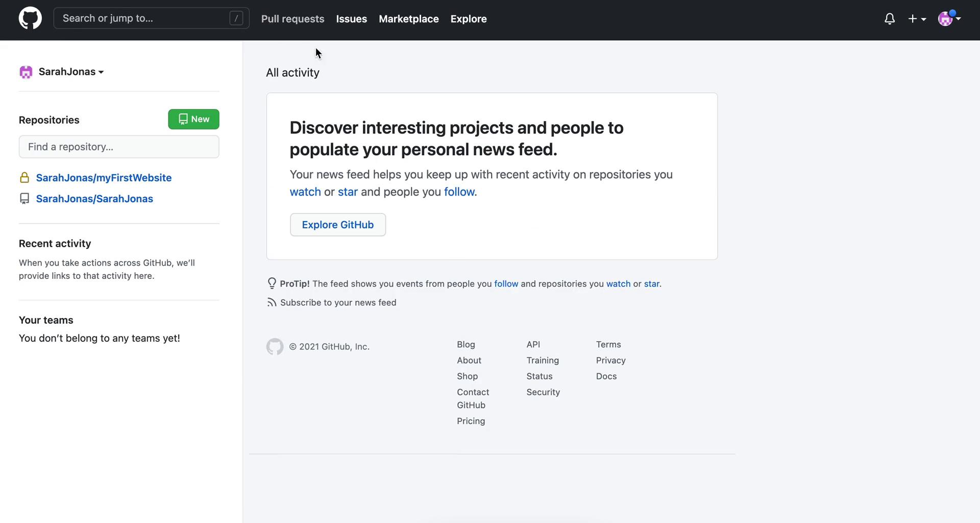Image resolution: width=980 pixels, height=523 pixels.
Task: Click the Your teams heading
Action: [x=46, y=320]
